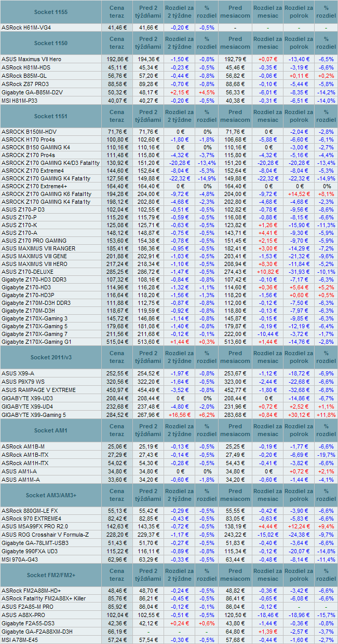Select ASRock AM1B-M product name
Viewport: 338px width, 644px height.
23,446
